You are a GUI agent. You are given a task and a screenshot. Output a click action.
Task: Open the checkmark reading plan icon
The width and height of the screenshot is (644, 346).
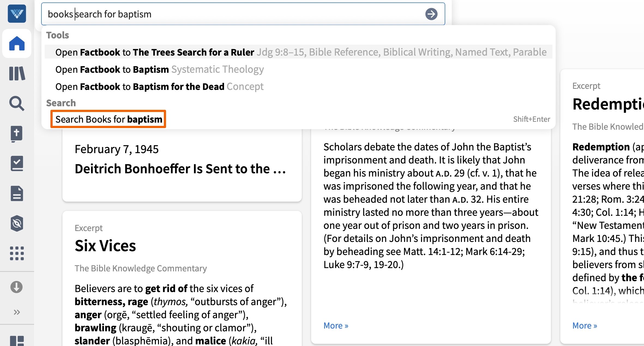click(x=17, y=163)
